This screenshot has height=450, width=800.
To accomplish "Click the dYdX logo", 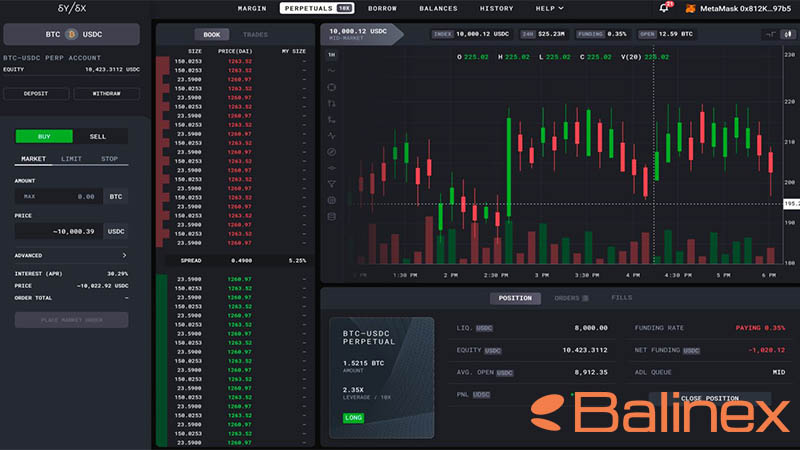I will pos(72,8).
